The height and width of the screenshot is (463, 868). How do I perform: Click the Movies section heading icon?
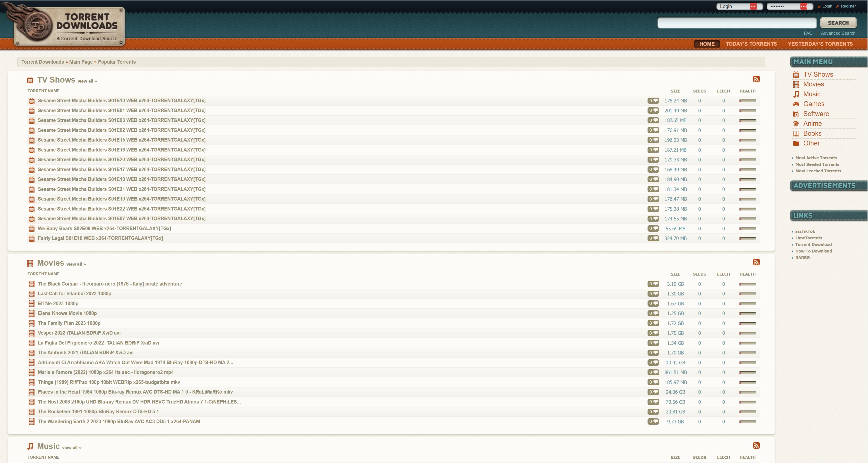click(30, 263)
